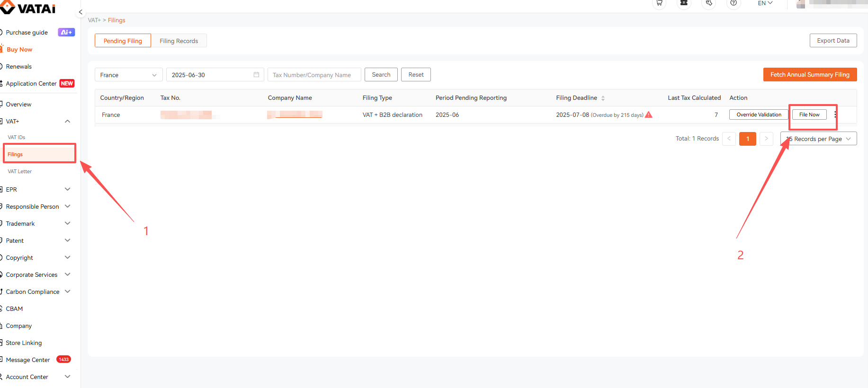Expand the Corporate Services section
Image resolution: width=868 pixels, height=388 pixels.
pyautogui.click(x=67, y=274)
